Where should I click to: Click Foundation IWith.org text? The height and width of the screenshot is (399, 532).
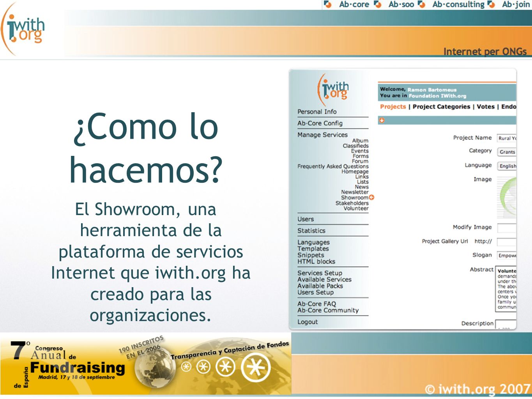click(437, 96)
